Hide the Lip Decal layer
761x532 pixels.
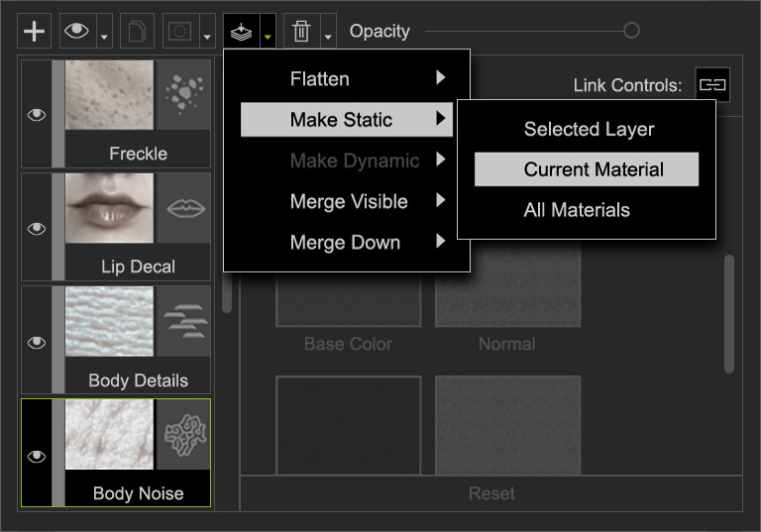37,228
